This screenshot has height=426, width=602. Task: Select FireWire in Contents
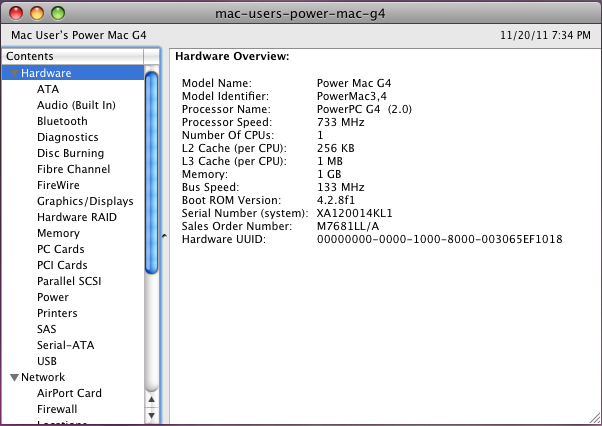[x=58, y=185]
